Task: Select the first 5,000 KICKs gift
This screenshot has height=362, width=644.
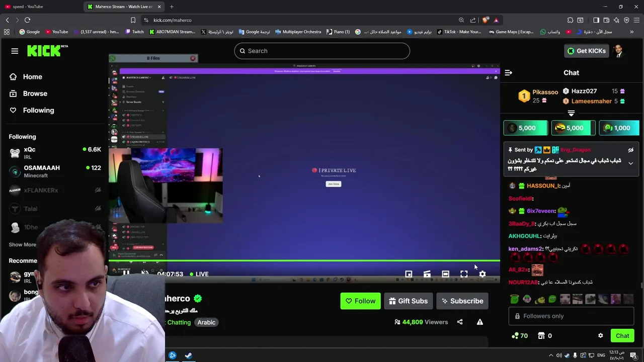Action: coord(525,128)
